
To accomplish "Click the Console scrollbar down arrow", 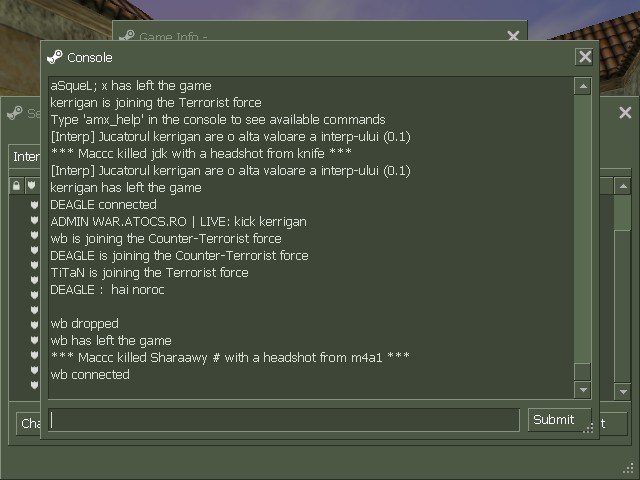I will [x=583, y=390].
